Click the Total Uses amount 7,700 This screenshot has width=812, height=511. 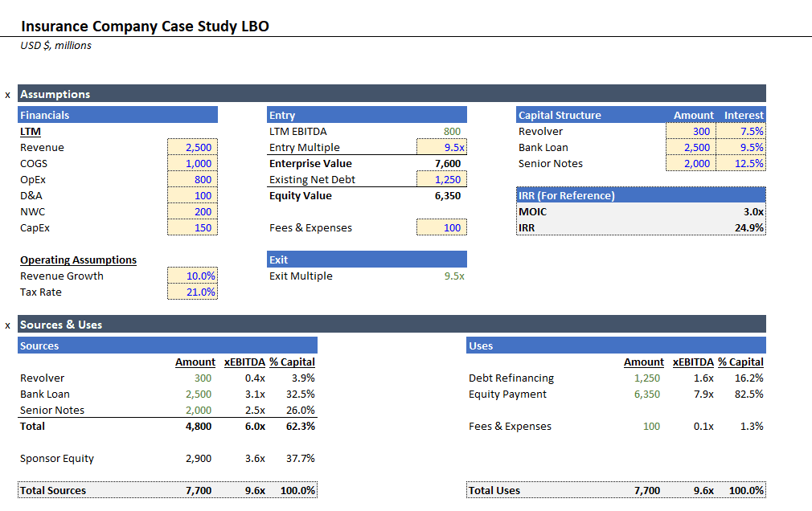647,490
